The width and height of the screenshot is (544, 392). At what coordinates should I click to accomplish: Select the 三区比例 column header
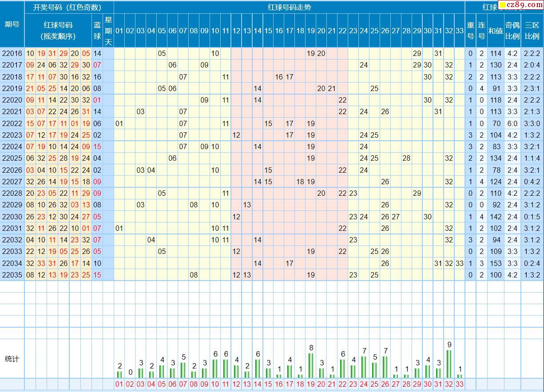coord(532,30)
